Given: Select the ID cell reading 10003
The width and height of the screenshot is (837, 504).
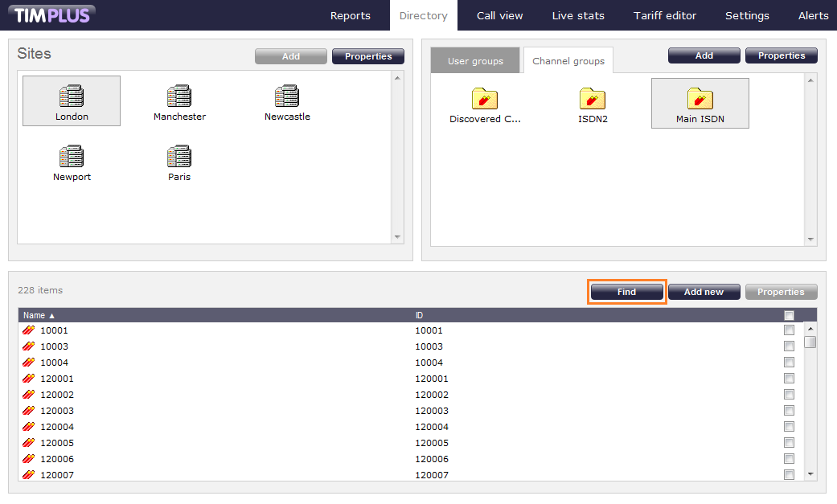Looking at the screenshot, I should click(x=429, y=346).
